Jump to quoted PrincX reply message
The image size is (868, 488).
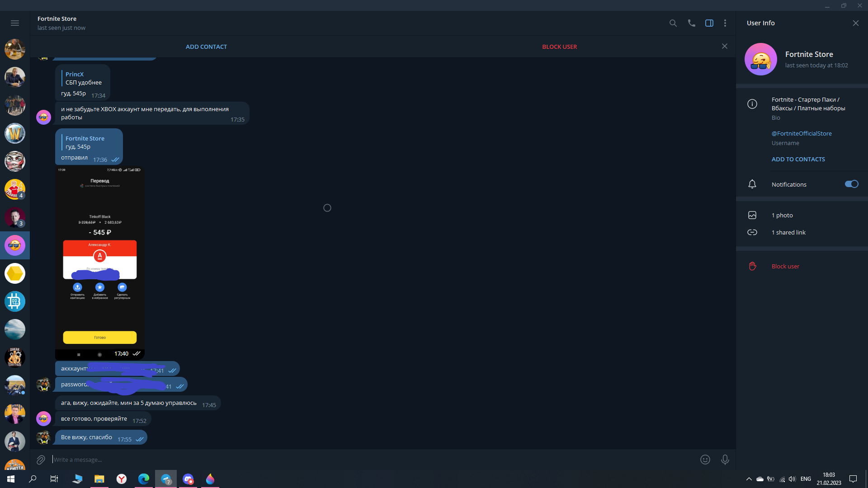(x=84, y=78)
